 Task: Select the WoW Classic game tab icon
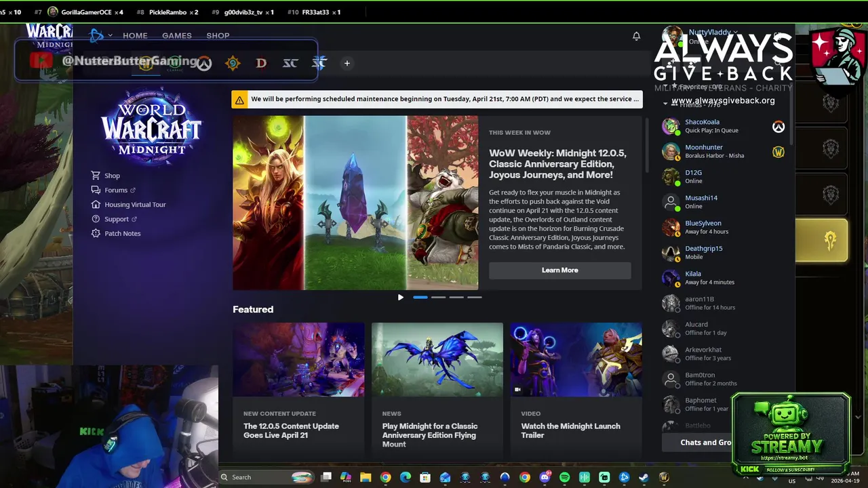click(x=175, y=64)
